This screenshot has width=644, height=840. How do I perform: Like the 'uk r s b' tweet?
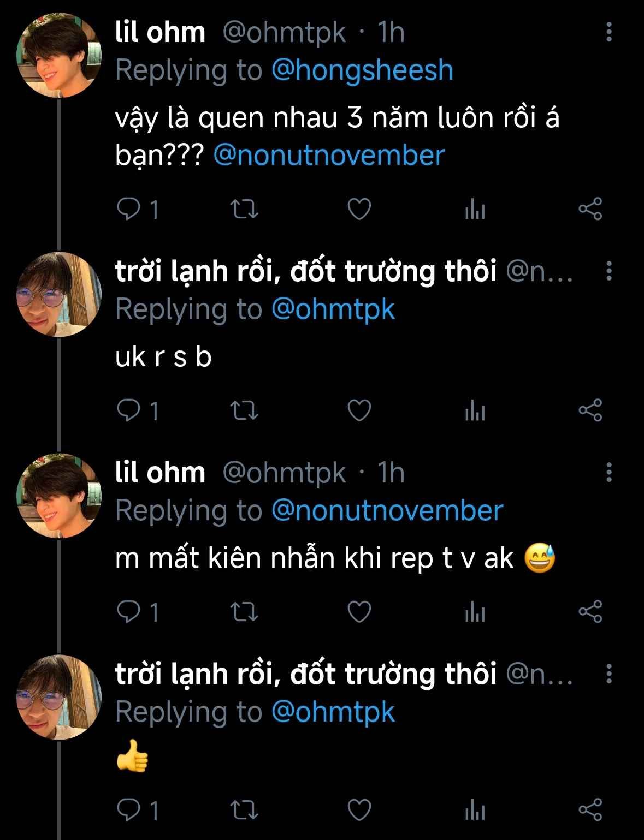[359, 410]
